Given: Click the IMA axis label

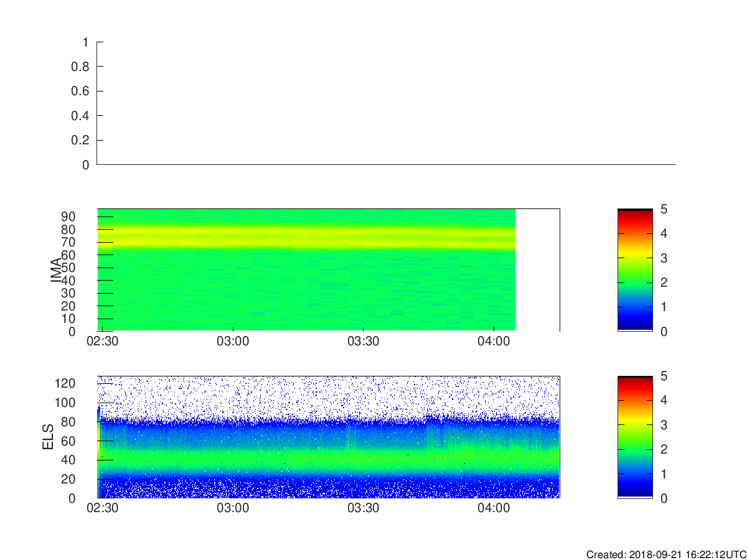Looking at the screenshot, I should click(x=56, y=269).
